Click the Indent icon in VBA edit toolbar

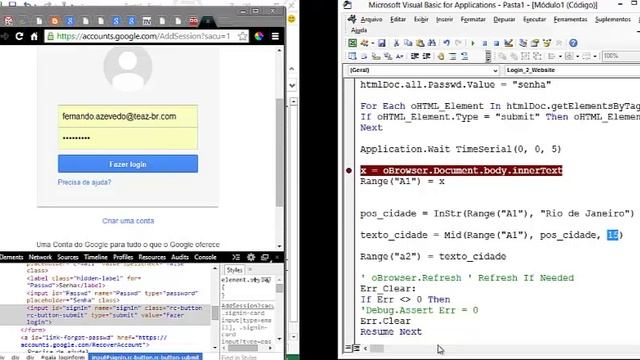[415, 56]
